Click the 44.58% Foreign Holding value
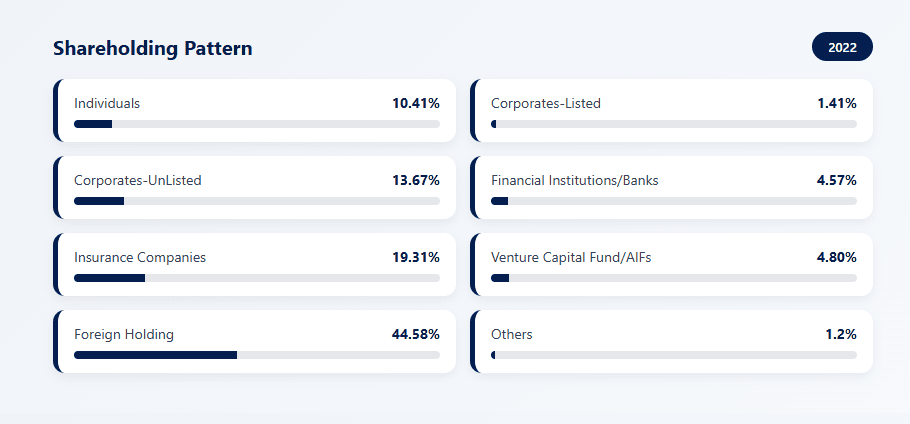Screen dimensions: 910x424 click(416, 334)
